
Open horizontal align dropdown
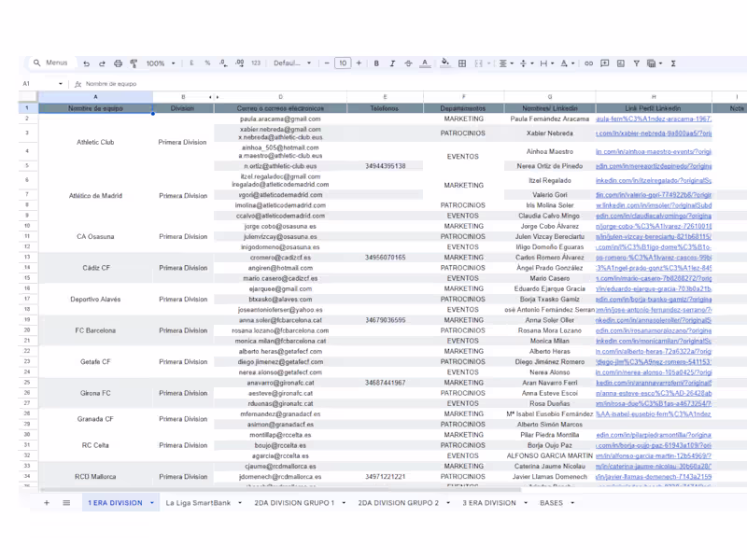(x=506, y=63)
